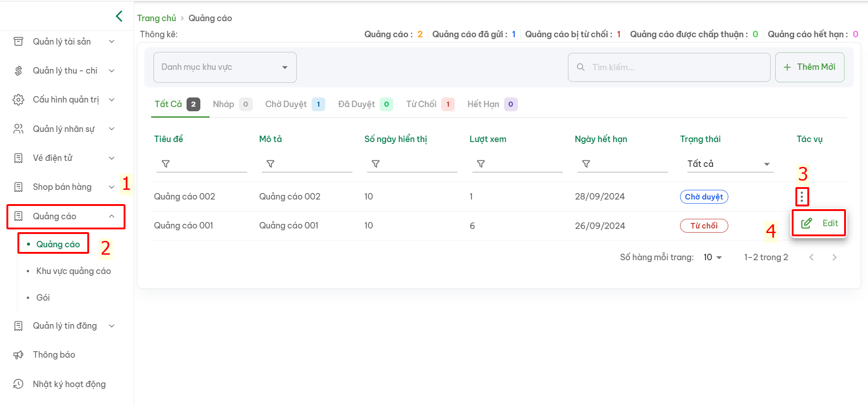Click the Lượt xem column filter icon
Viewport: 868px width, 405px height.
click(x=481, y=164)
